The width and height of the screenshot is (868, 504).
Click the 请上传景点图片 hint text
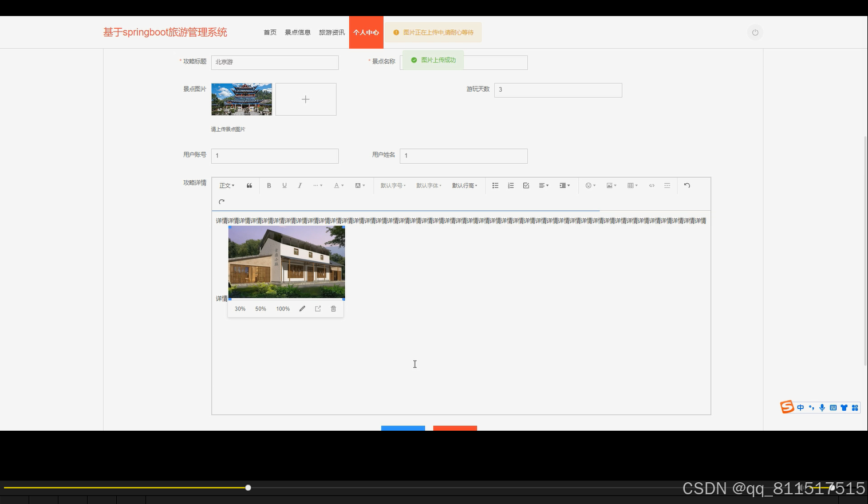tap(228, 129)
